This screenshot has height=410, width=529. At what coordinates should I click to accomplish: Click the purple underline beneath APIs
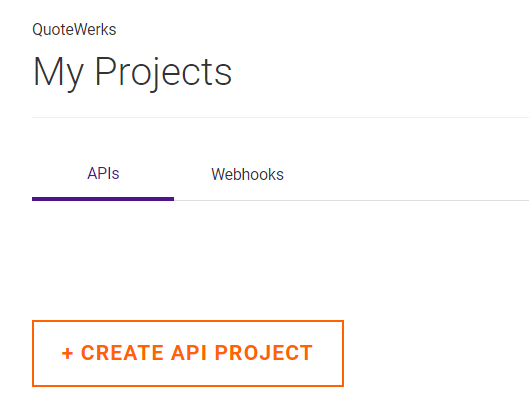(x=103, y=199)
